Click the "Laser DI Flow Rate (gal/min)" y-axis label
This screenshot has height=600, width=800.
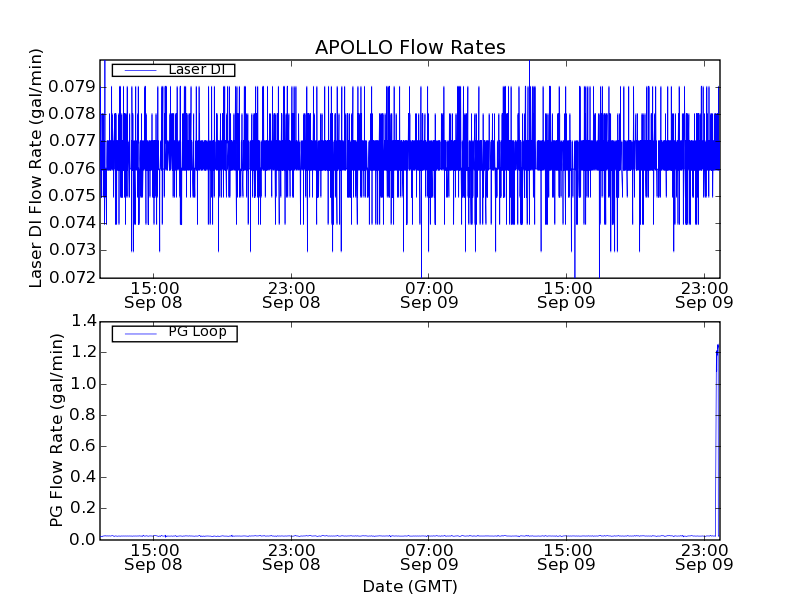[37, 168]
